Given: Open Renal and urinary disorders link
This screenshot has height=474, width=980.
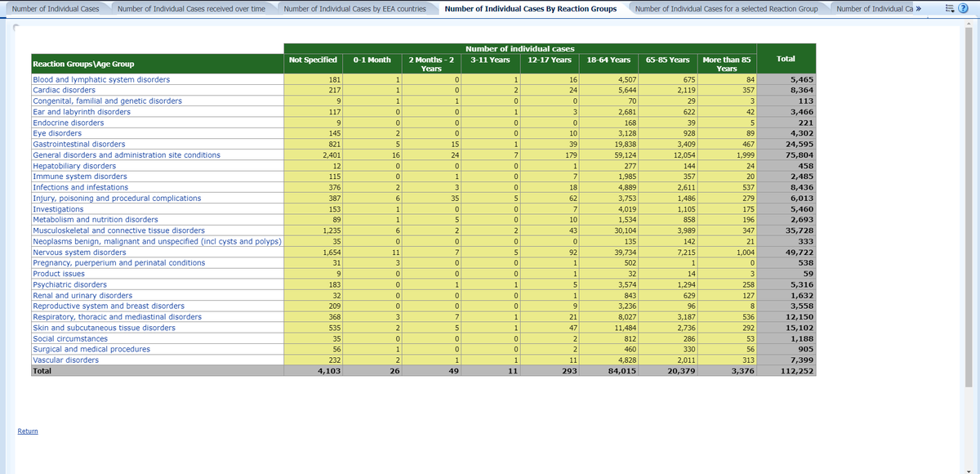Looking at the screenshot, I should [x=82, y=295].
